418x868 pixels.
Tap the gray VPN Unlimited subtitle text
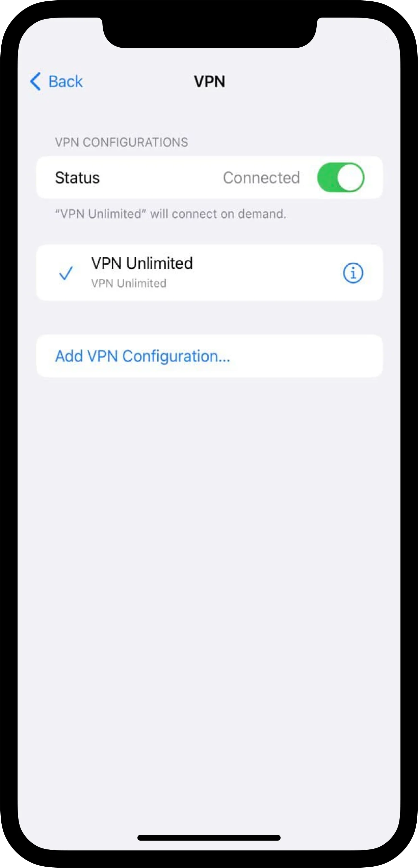[x=129, y=283]
